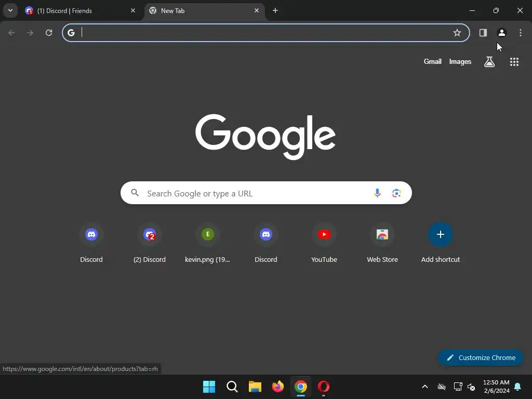The height and width of the screenshot is (399, 532).
Task: Open the Chrome profile menu
Action: pyautogui.click(x=501, y=33)
